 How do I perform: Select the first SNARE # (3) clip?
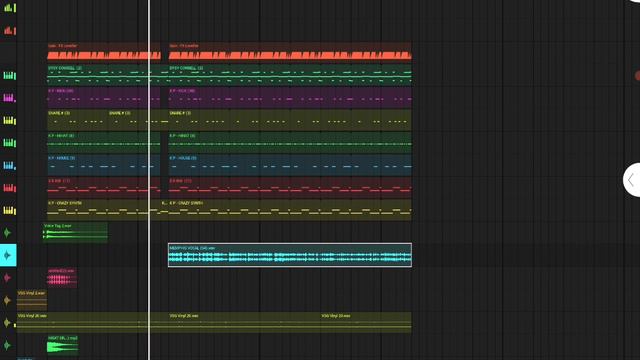tap(78, 120)
